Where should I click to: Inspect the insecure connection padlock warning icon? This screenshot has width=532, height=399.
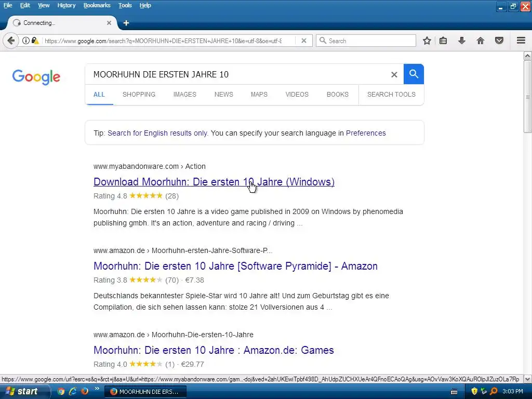[35, 41]
